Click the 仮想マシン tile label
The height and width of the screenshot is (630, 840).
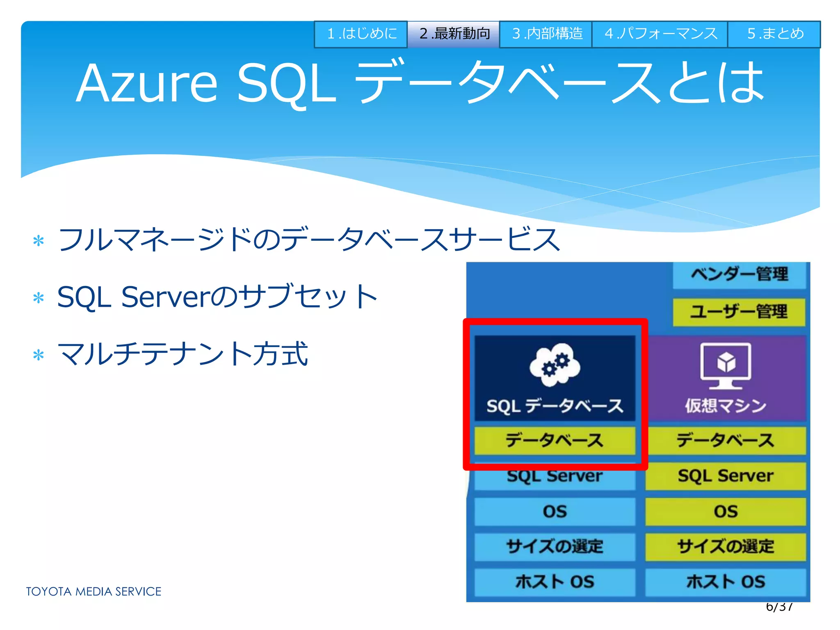click(x=726, y=406)
